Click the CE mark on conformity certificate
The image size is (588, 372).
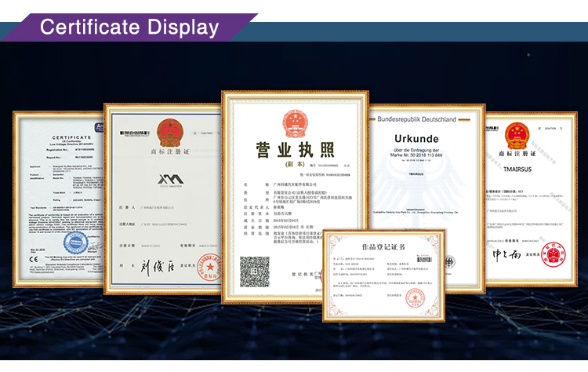[x=34, y=259]
